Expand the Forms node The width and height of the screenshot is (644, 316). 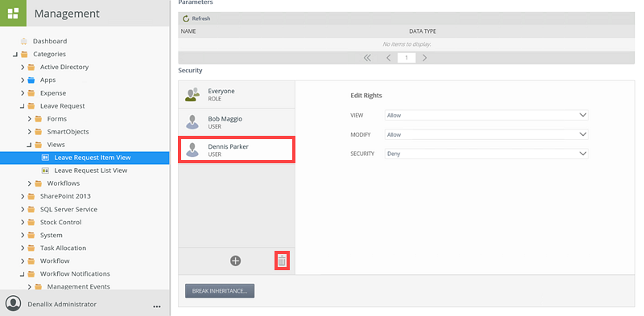(x=30, y=119)
